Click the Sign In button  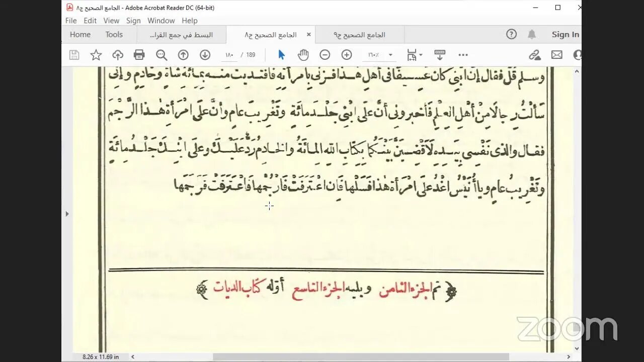click(565, 34)
